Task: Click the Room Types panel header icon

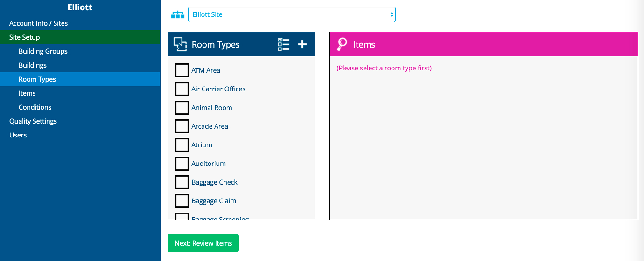Action: (180, 44)
